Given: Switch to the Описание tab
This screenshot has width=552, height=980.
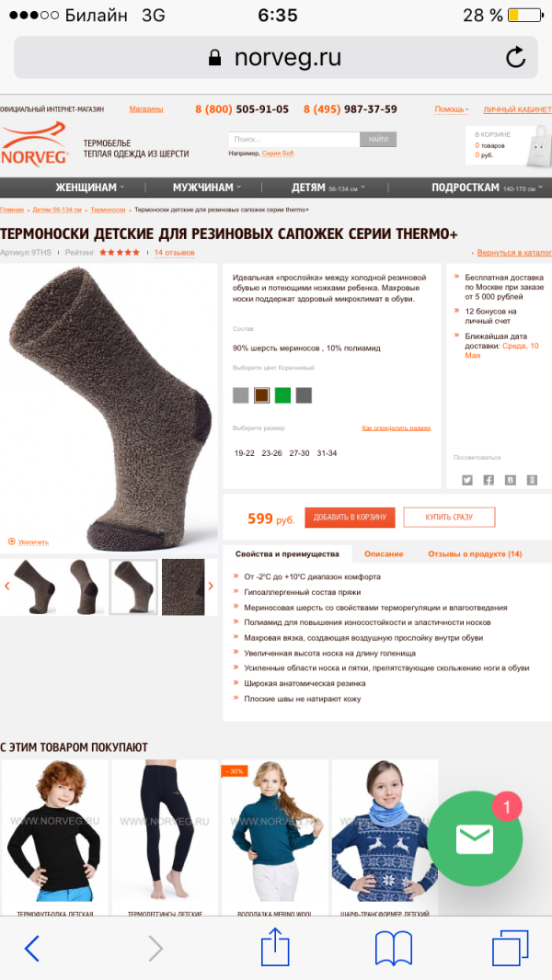Looking at the screenshot, I should pos(384,553).
